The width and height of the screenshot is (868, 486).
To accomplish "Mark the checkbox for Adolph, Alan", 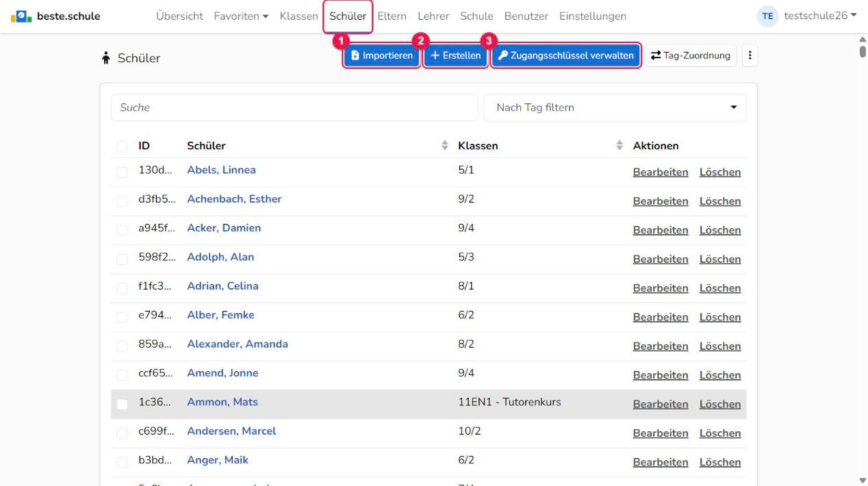I will (x=122, y=259).
